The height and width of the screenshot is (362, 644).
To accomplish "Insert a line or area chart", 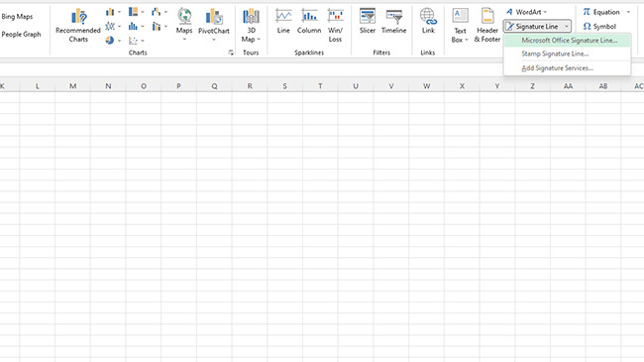I will tap(110, 27).
